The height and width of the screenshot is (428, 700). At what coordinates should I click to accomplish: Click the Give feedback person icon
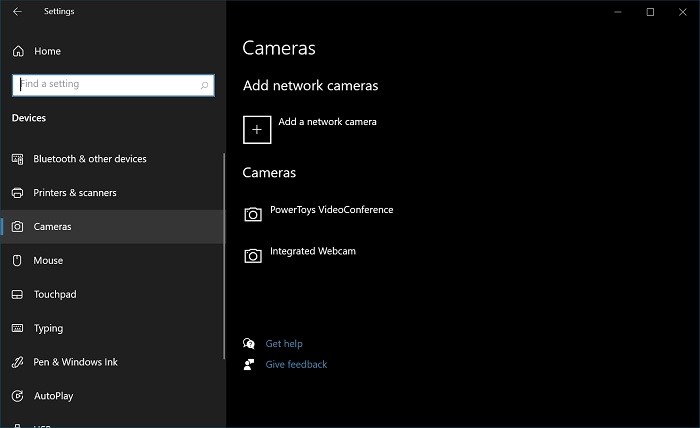point(249,364)
